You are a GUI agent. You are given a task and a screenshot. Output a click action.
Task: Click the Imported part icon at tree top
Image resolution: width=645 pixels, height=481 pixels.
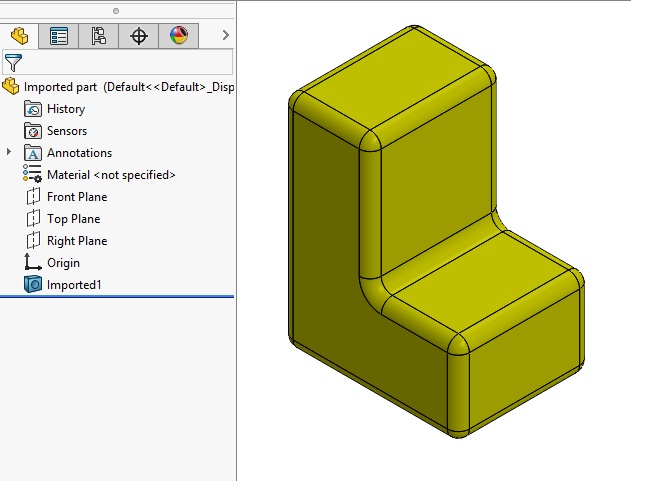coord(11,86)
